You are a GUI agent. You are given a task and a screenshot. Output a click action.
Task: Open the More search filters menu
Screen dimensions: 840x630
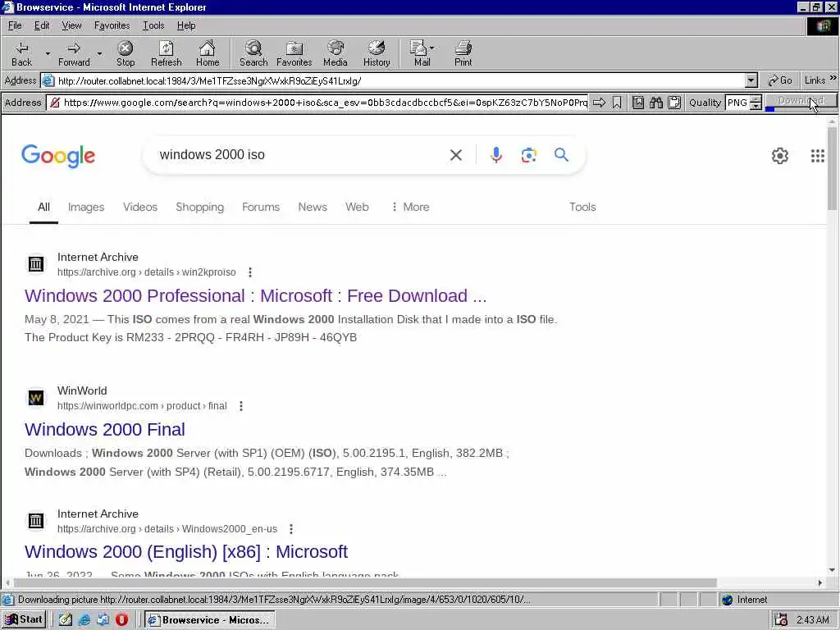410,207
